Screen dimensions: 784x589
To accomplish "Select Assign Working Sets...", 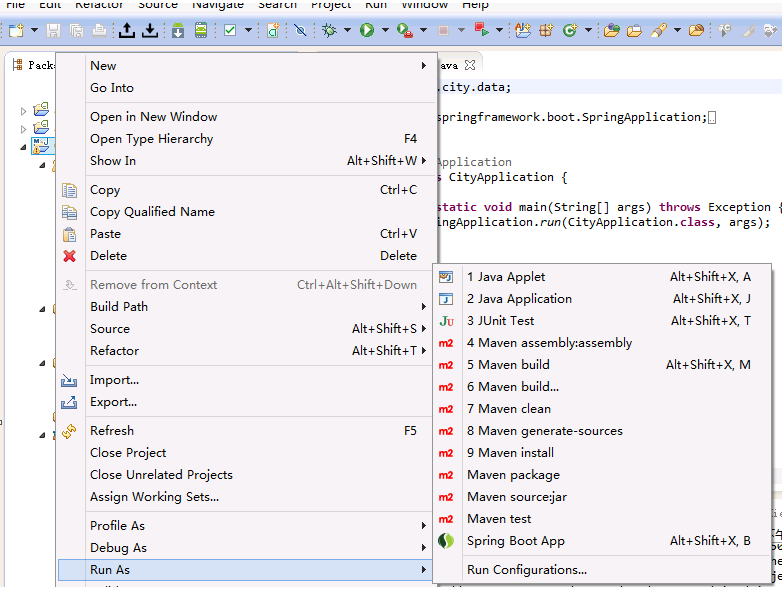I will coord(246,497).
